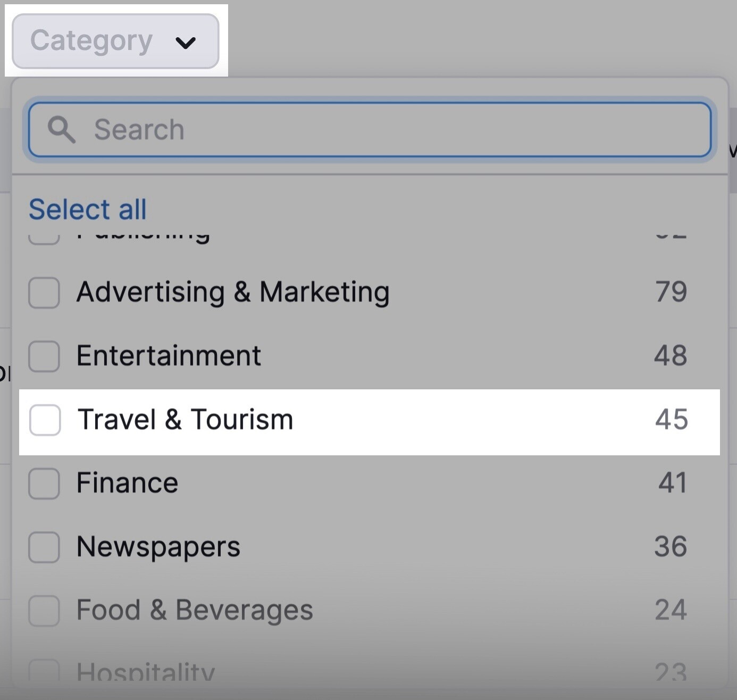737x700 pixels.
Task: Pick the Travel & Tourism label
Action: point(186,420)
